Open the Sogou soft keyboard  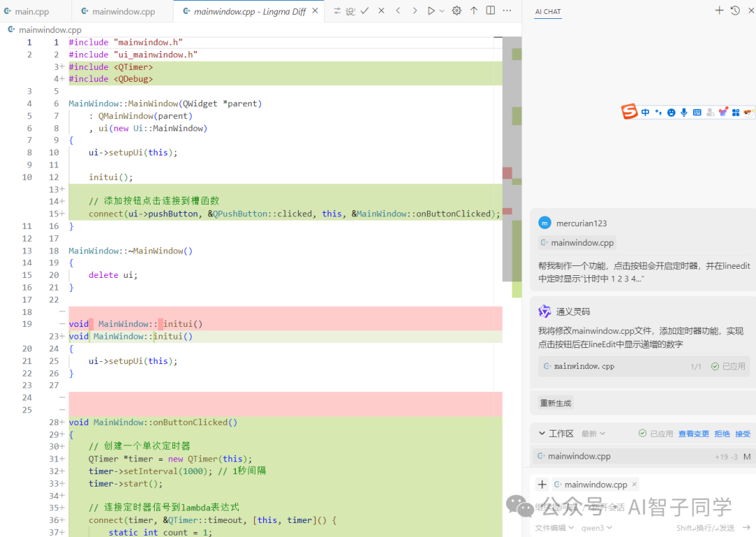coord(696,112)
